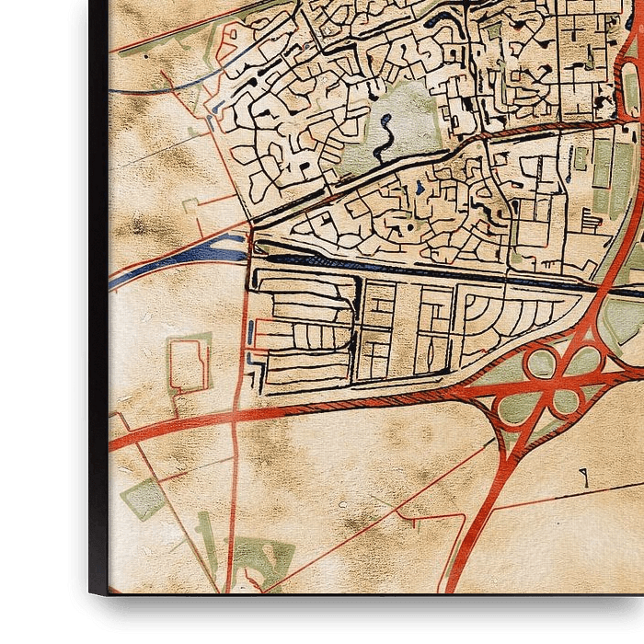Click the teal background left of frame
Screen dimensions: 644x644
pyautogui.click(x=37, y=322)
